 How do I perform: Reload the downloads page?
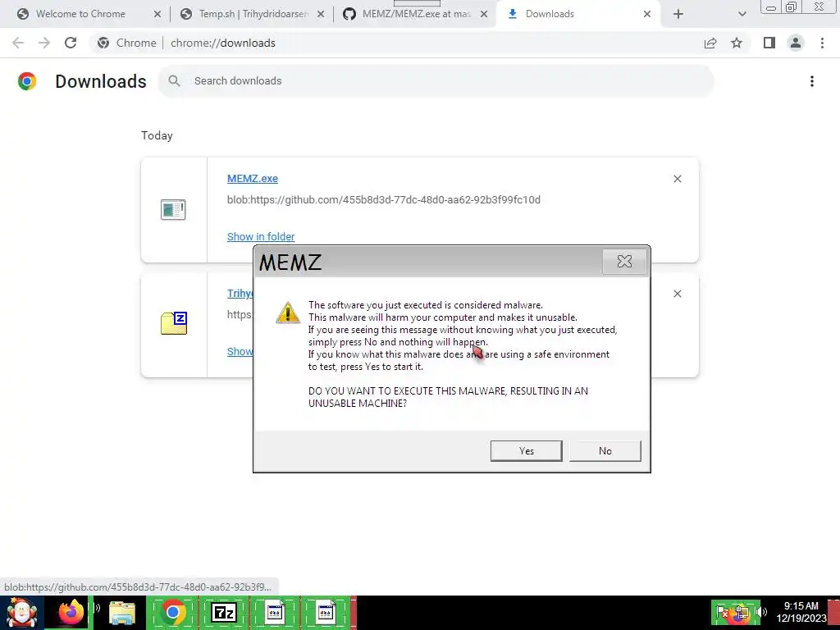tap(71, 43)
